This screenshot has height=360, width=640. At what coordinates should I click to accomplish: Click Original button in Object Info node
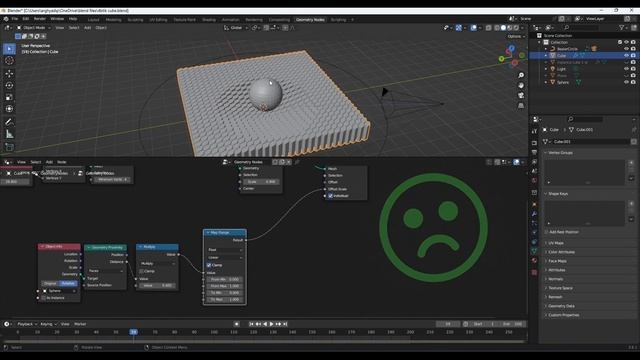tap(50, 283)
